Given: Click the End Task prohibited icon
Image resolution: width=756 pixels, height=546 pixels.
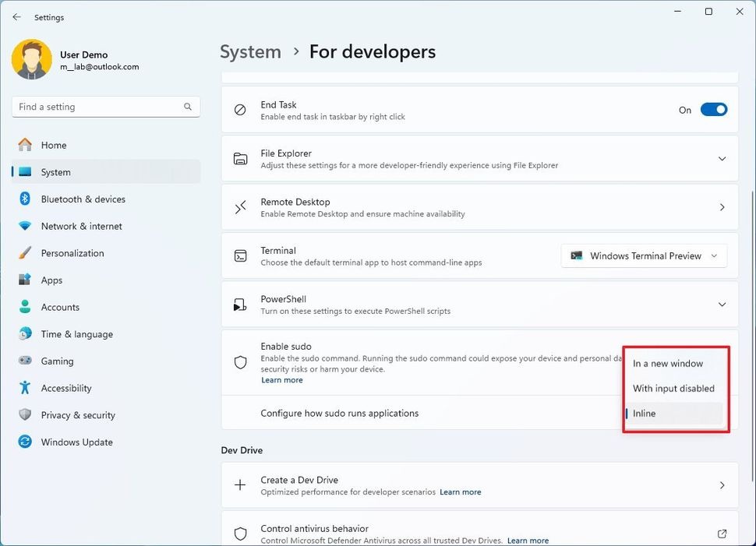Looking at the screenshot, I should [240, 110].
